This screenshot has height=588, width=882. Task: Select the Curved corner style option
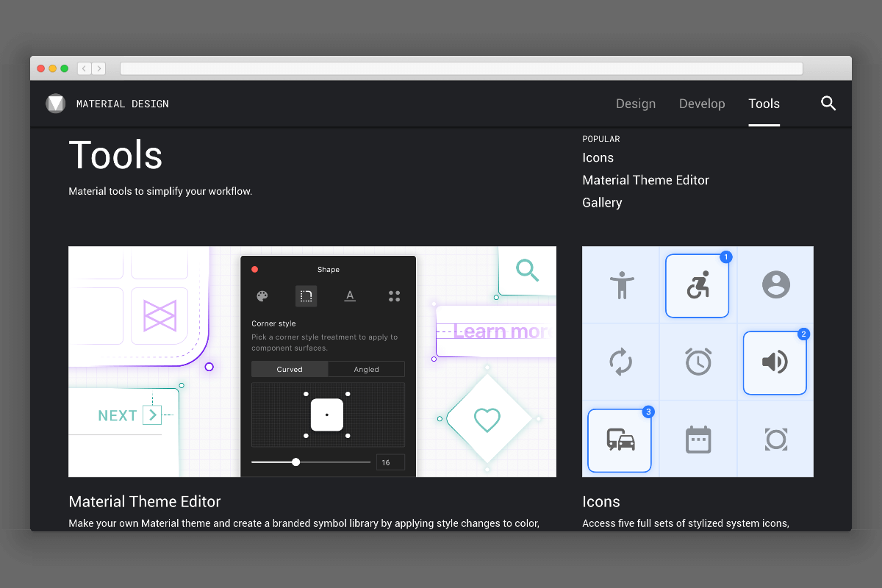tap(289, 369)
